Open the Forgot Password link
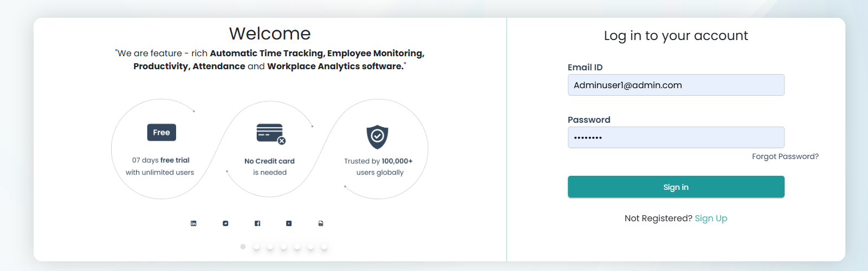868x271 pixels. (785, 156)
